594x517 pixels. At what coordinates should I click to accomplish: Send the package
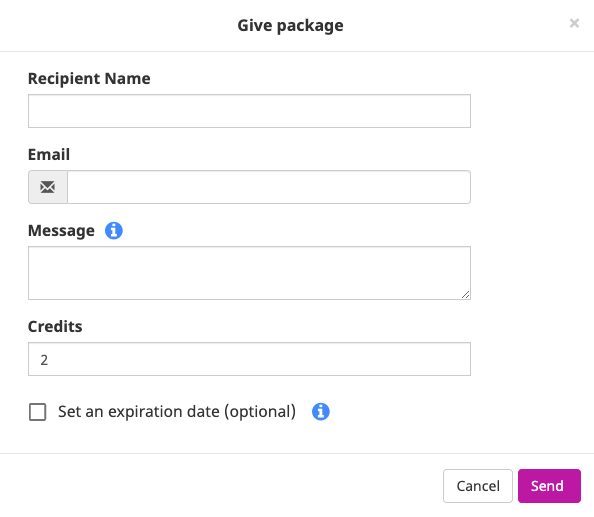tap(549, 486)
